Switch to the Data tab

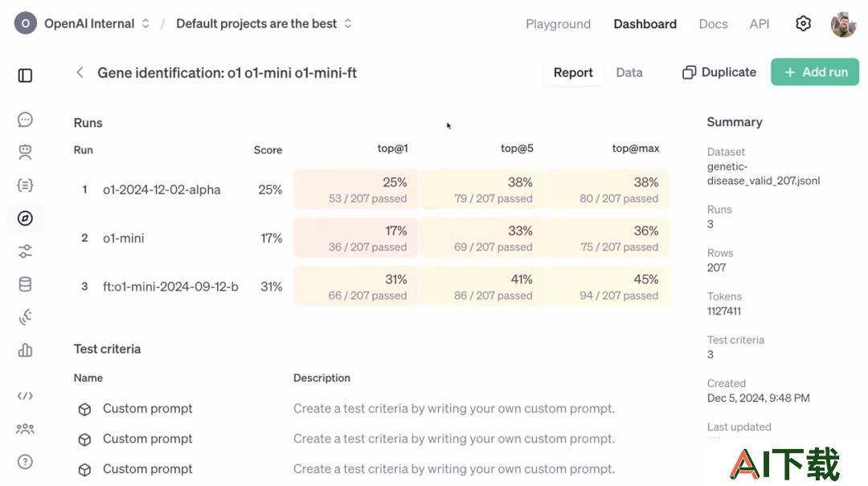pos(629,72)
